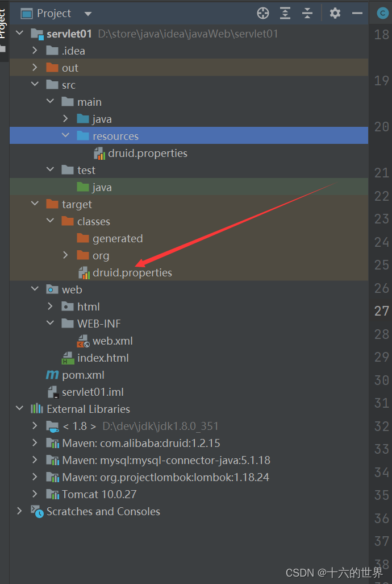
Task: Click line number 33 in editor gutter
Action: pyautogui.click(x=382, y=449)
